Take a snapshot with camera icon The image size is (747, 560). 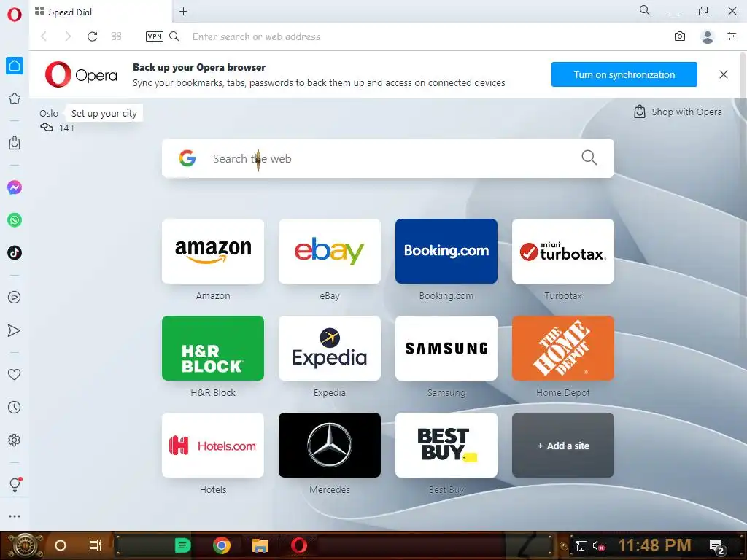click(680, 36)
